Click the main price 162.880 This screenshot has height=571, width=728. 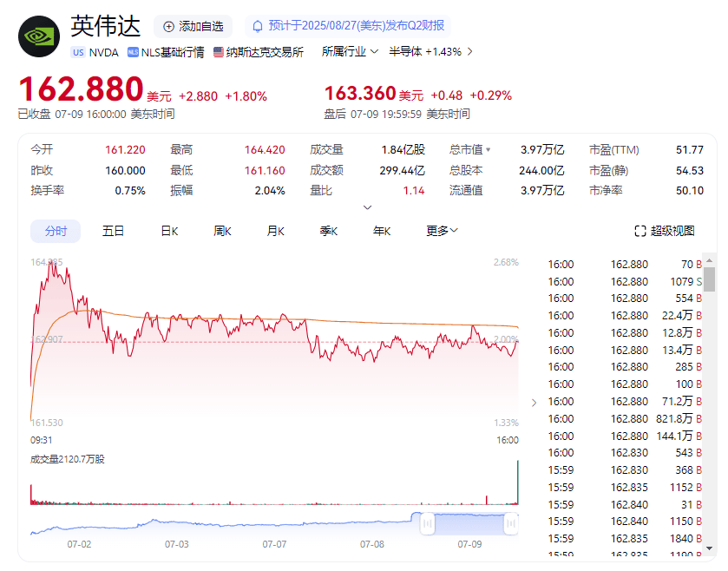pos(81,89)
